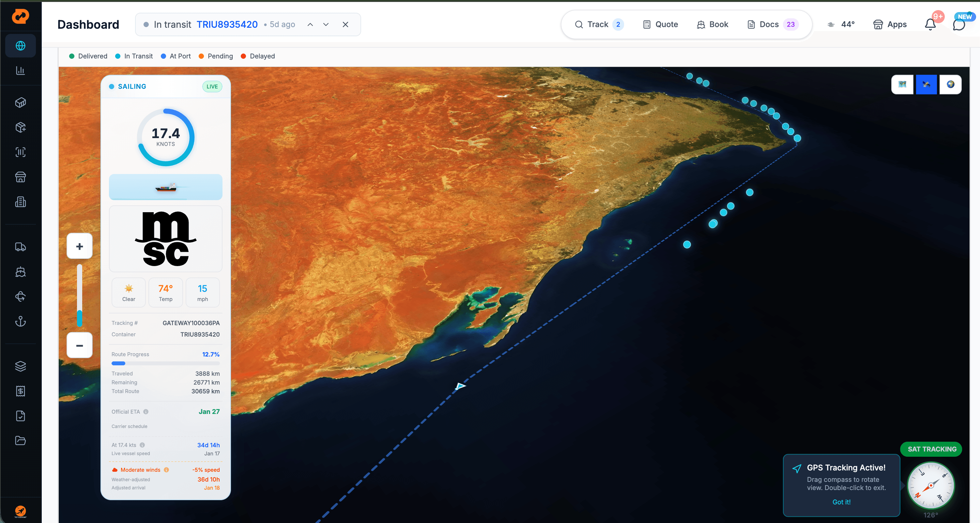Click the barcode scanner sidebar icon
This screenshot has height=523, width=980.
click(21, 152)
